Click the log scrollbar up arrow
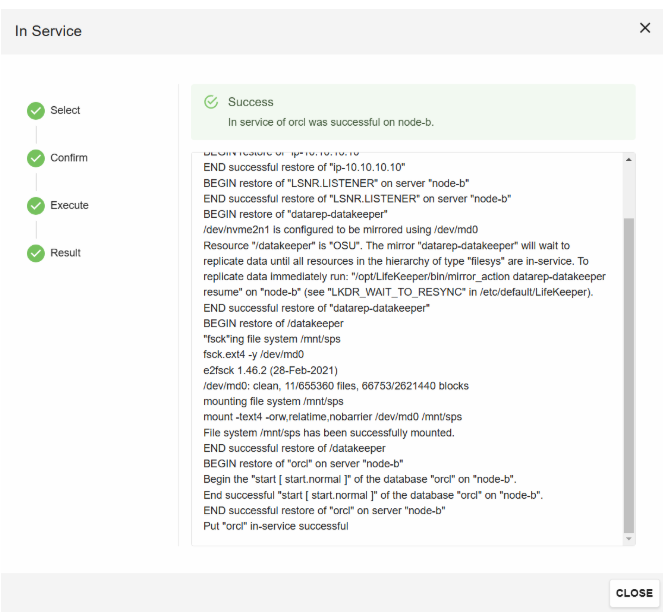The height and width of the screenshot is (616, 669). 628,159
